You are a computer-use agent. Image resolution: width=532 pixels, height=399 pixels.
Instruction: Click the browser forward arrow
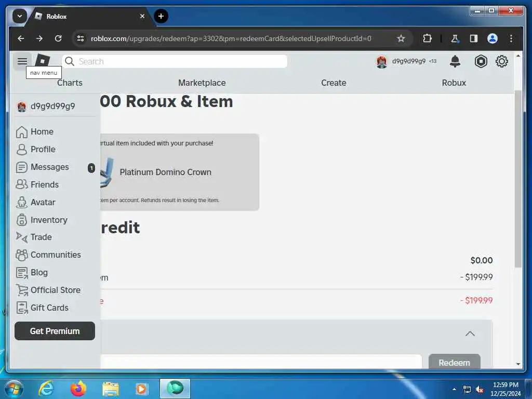coord(39,38)
